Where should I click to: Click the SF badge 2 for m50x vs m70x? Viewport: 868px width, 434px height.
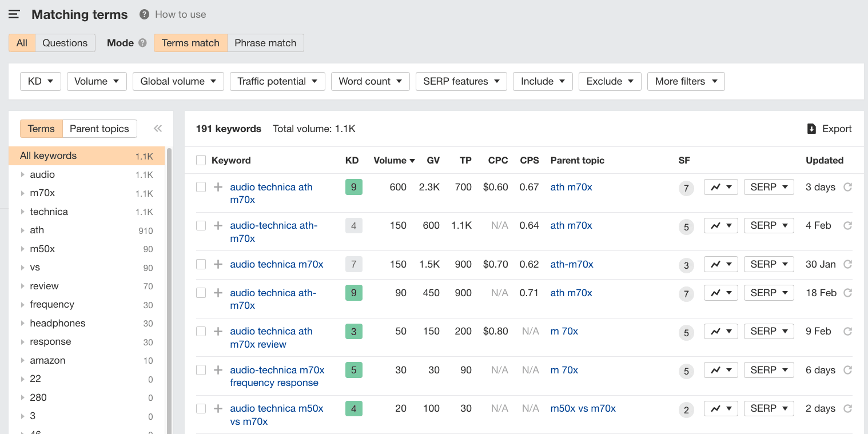(x=686, y=409)
